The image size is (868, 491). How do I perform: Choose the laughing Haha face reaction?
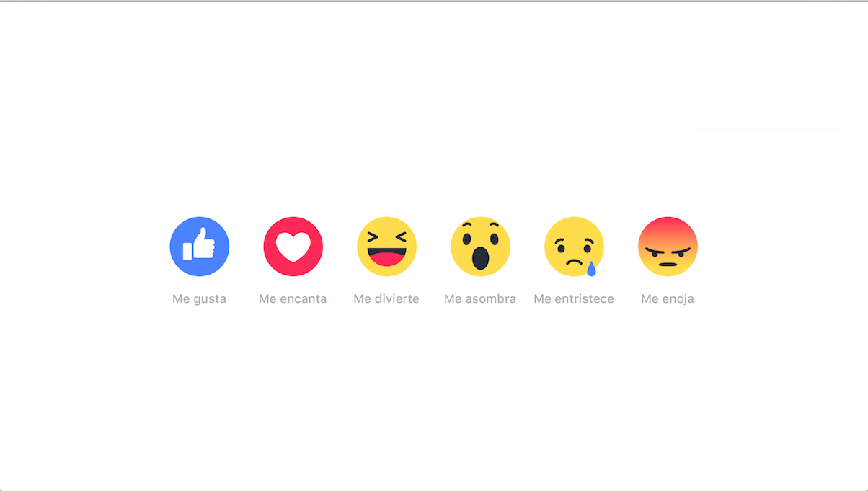tap(387, 247)
